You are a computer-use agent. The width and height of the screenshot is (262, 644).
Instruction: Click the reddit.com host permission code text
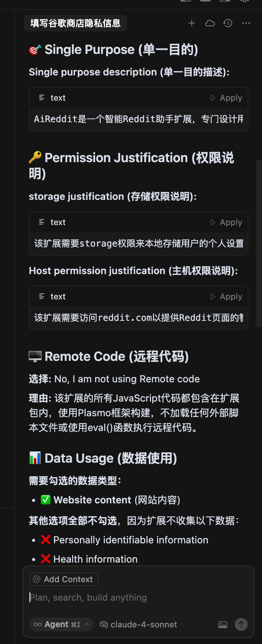coord(139,318)
